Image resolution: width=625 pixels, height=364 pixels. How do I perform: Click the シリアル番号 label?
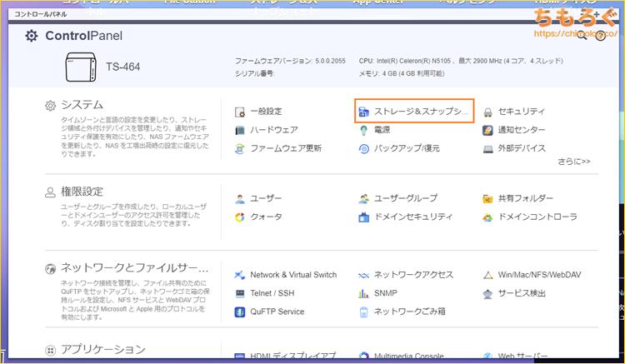tap(254, 73)
